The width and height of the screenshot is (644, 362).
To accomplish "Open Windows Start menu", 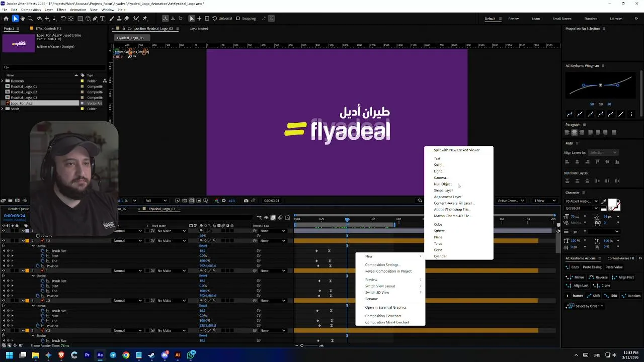I will click(9, 355).
